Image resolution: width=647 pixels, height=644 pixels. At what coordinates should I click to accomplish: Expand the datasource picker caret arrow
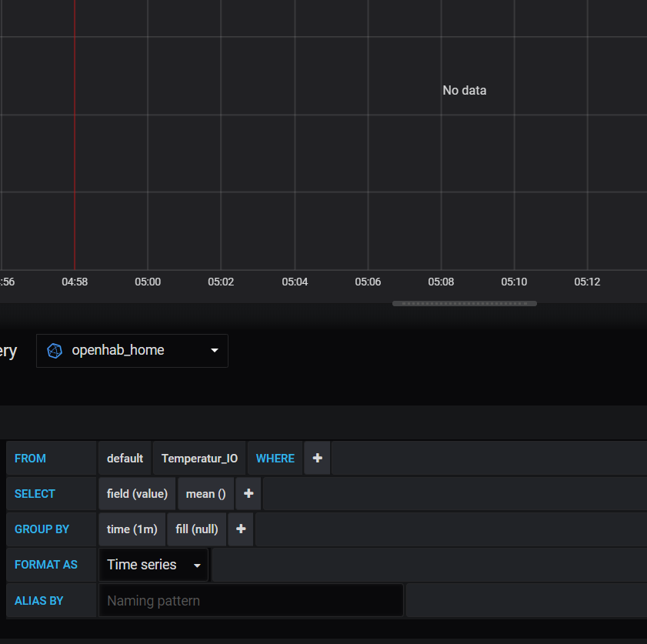(213, 350)
